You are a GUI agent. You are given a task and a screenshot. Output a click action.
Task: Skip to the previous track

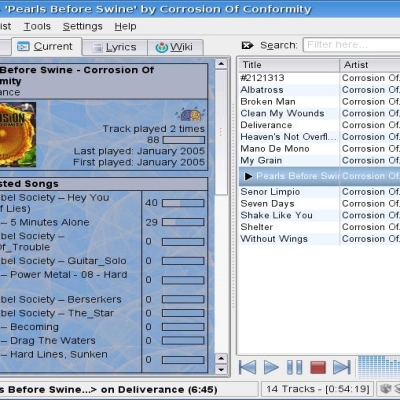tap(247, 367)
